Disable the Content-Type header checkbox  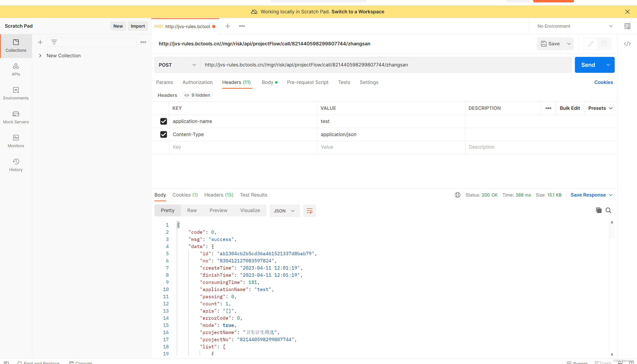[163, 134]
